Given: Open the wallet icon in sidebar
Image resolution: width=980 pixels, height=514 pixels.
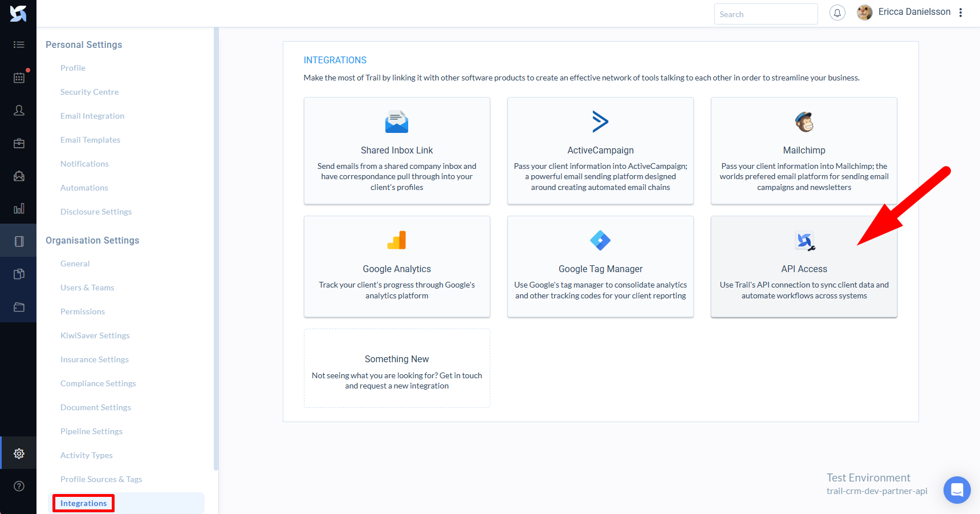Looking at the screenshot, I should click(19, 307).
